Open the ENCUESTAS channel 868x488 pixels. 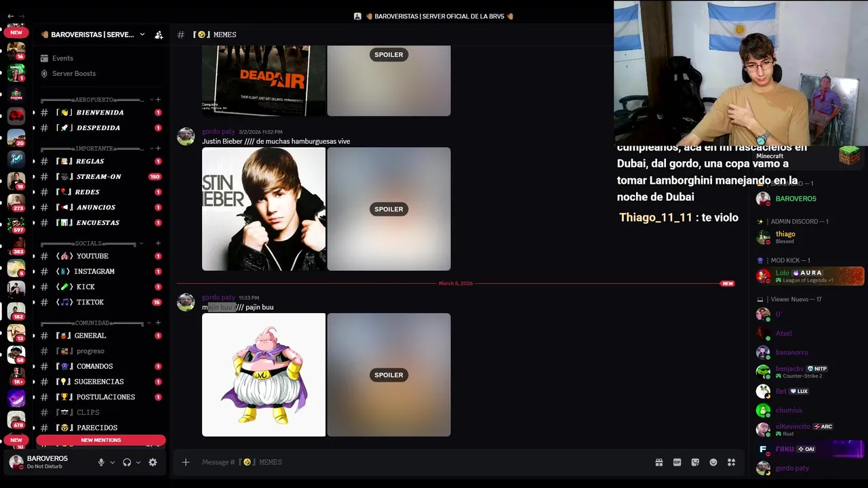coord(101,223)
